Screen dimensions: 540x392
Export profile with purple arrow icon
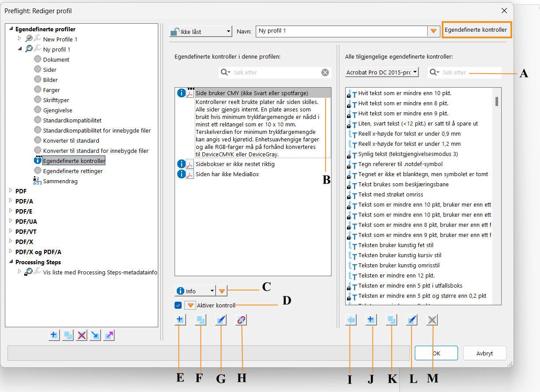point(108,335)
